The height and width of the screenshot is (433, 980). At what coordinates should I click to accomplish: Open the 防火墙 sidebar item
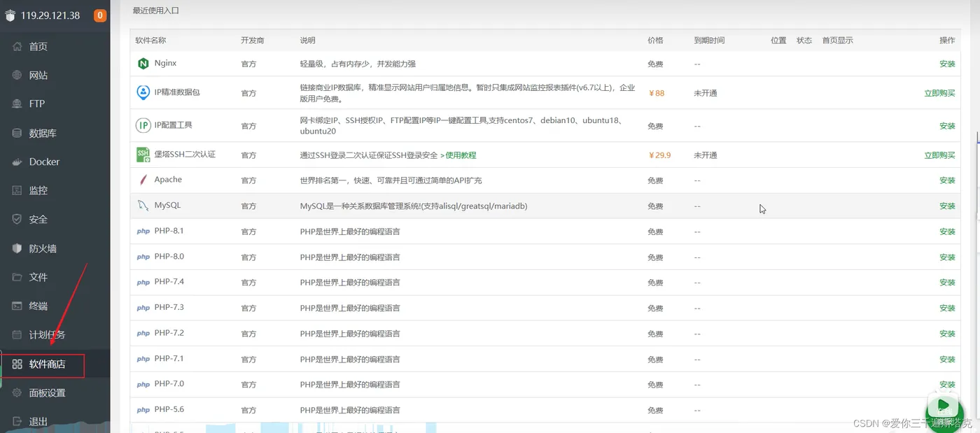pyautogui.click(x=55, y=248)
